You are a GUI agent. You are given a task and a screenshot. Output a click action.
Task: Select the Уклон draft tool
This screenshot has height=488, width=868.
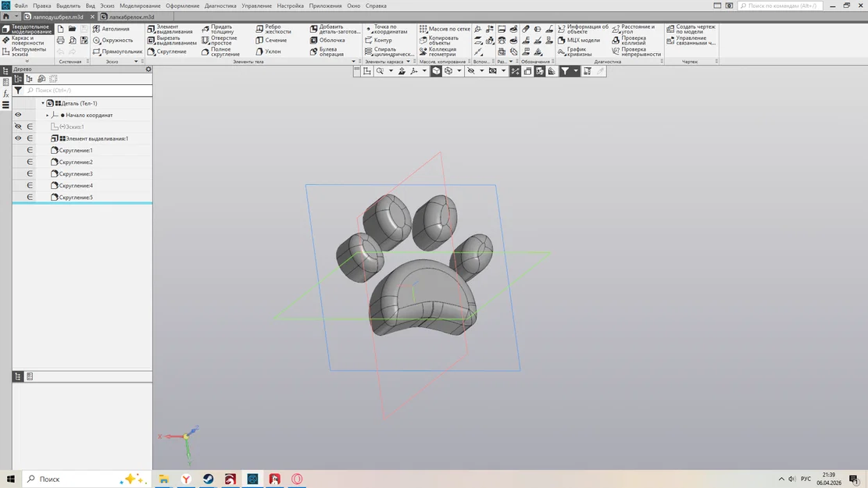point(268,52)
